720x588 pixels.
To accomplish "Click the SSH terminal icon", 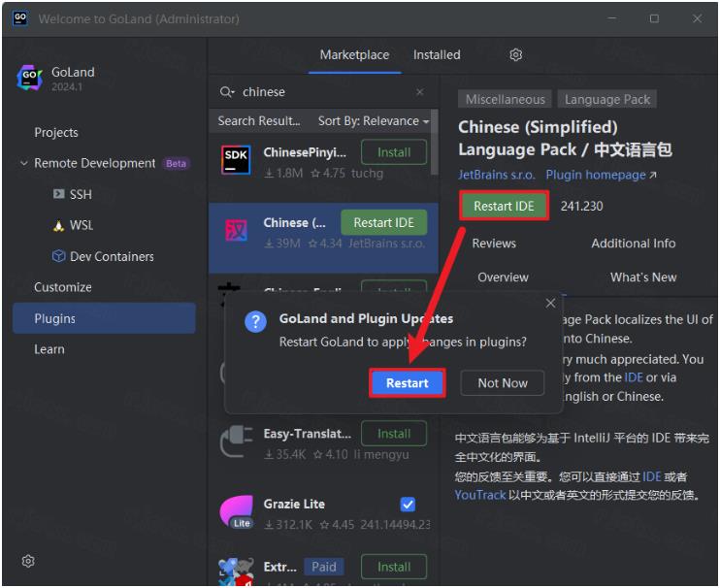I will tap(58, 194).
